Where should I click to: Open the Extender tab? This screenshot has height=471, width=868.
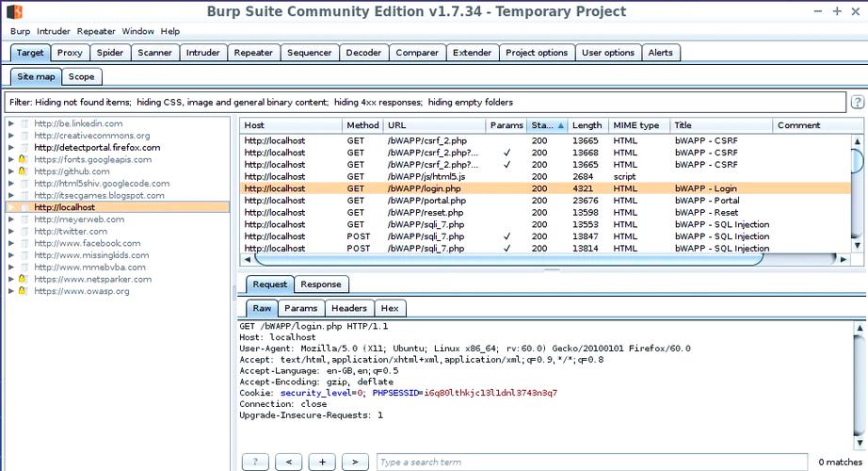click(472, 53)
